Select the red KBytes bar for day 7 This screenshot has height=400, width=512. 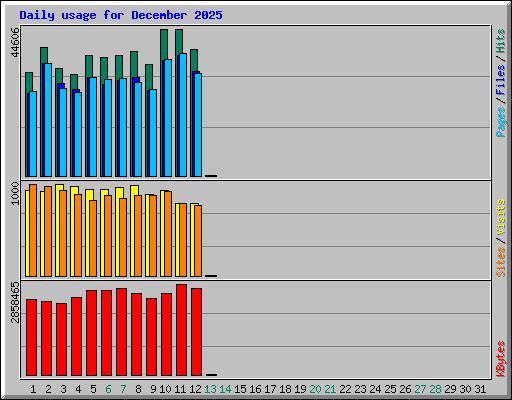click(121, 332)
